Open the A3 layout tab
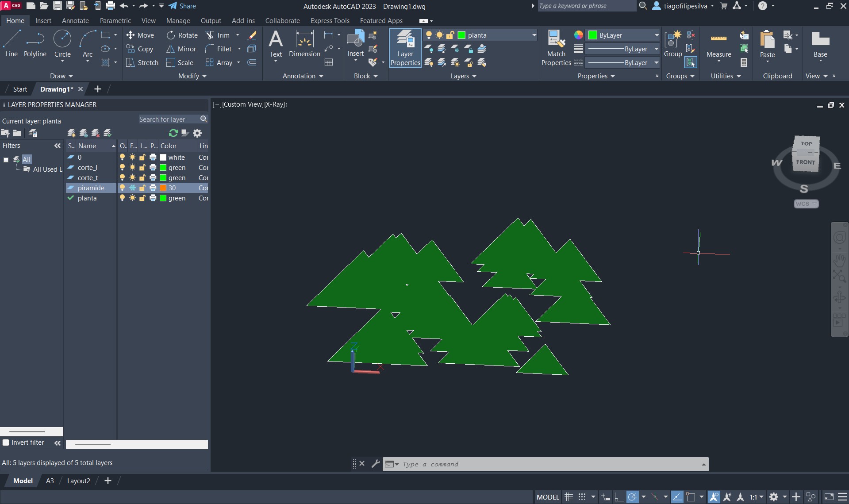849x504 pixels. 50,481
